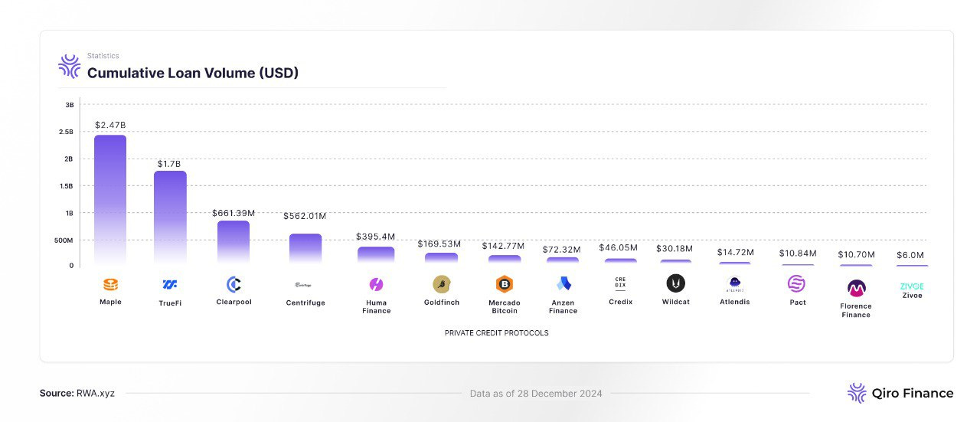
Task: Click the Cumulative Loan Volume (USD) title
Action: point(193,74)
